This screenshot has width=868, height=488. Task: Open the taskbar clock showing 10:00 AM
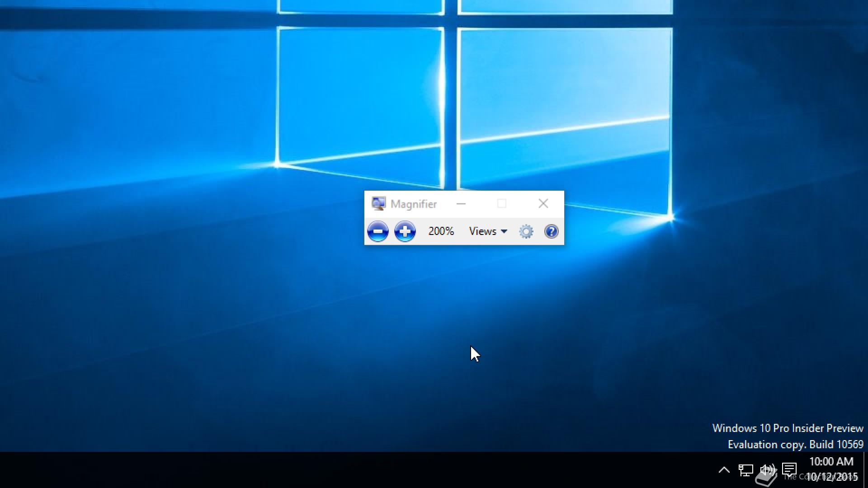coord(832,469)
